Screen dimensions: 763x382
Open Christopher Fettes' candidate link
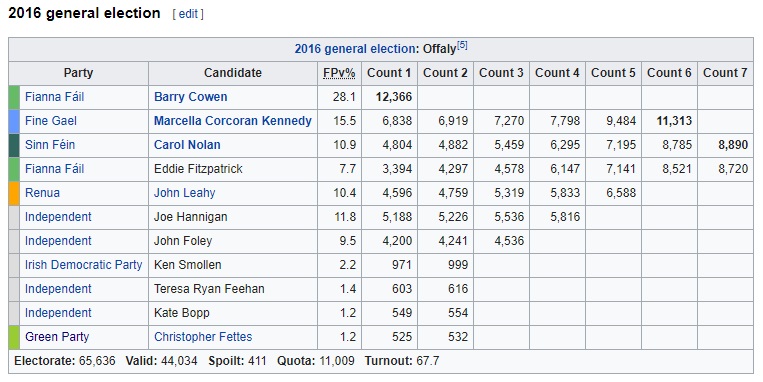tap(203, 337)
